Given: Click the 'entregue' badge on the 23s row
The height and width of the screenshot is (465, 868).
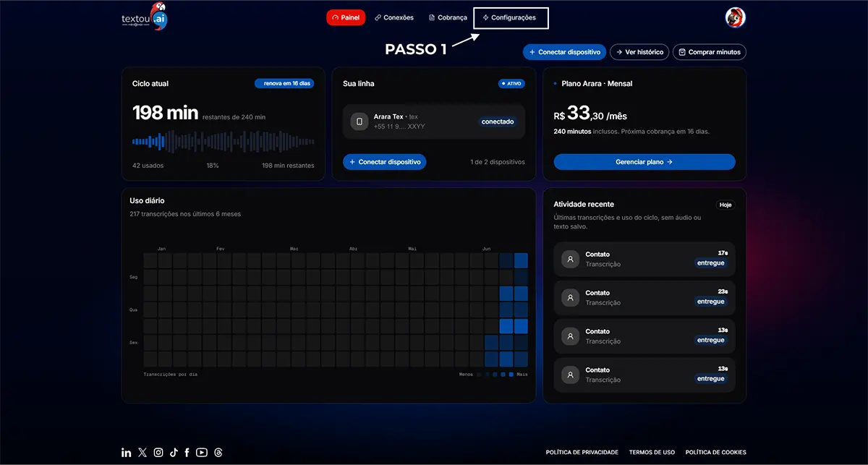Looking at the screenshot, I should pyautogui.click(x=711, y=302).
